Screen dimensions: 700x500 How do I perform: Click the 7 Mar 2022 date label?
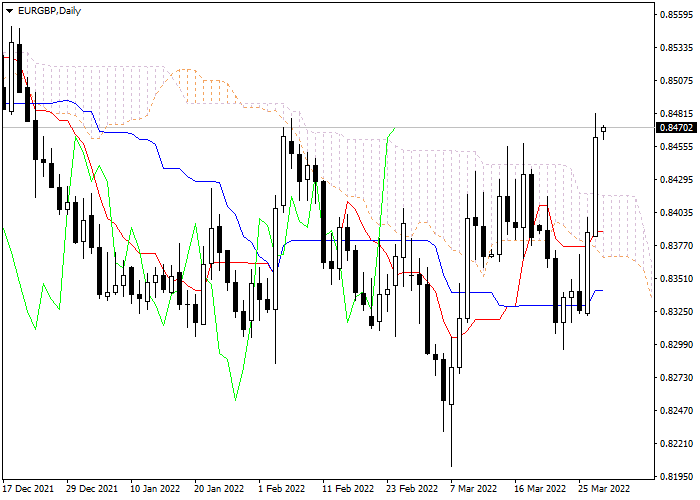pos(474,488)
